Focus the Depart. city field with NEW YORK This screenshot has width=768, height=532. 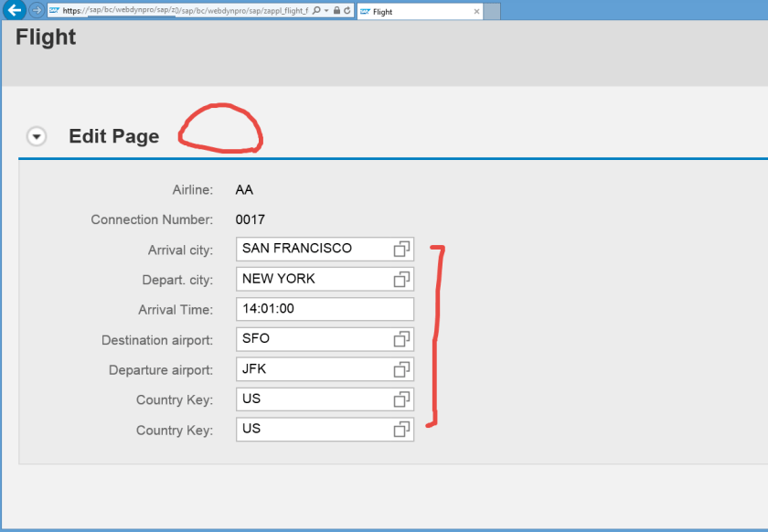tap(311, 279)
